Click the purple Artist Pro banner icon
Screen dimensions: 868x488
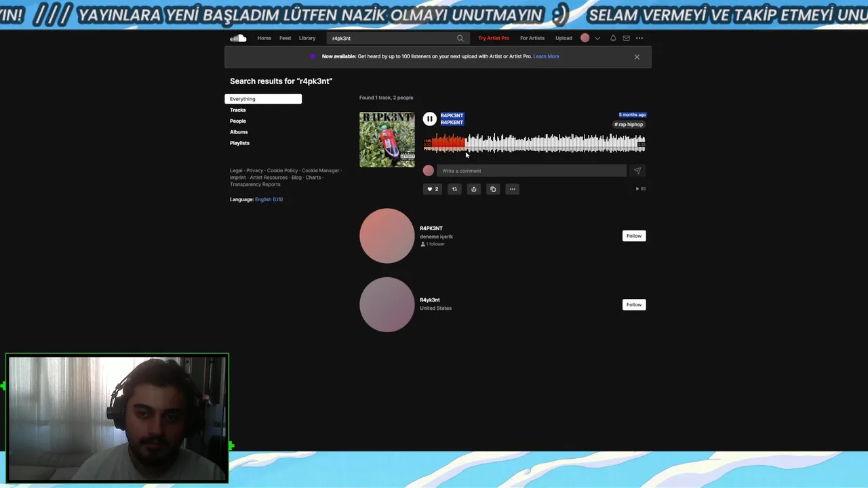coord(313,56)
